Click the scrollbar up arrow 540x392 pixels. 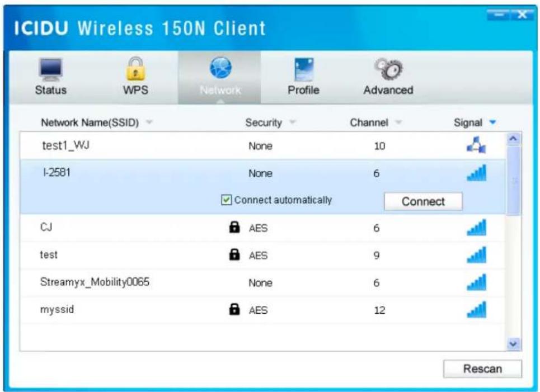tap(513, 139)
